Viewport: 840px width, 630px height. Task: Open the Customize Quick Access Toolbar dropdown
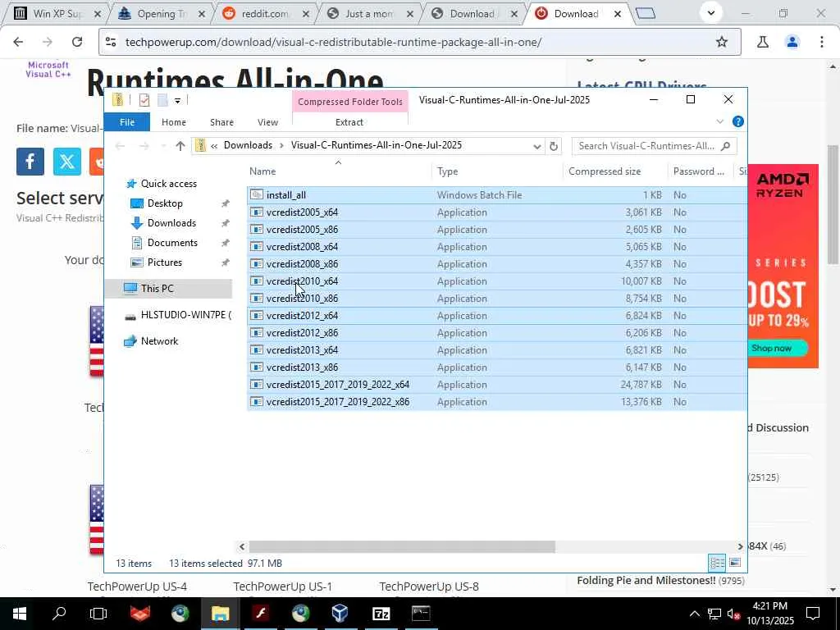coord(177,100)
